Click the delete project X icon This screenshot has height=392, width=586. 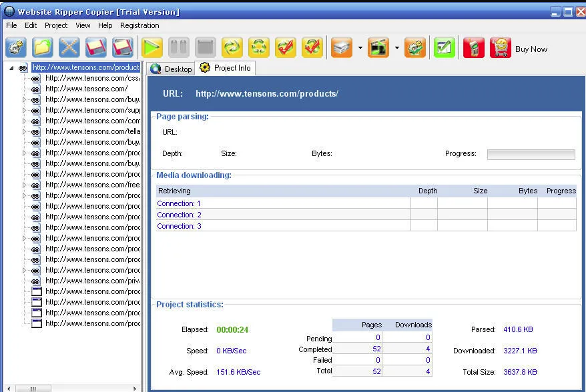pos(69,47)
